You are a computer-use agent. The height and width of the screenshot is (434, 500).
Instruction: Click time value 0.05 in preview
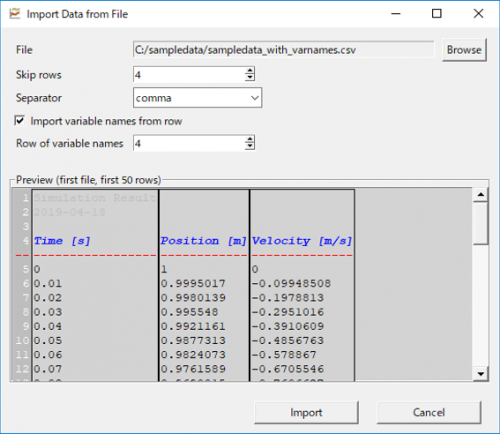pyautogui.click(x=48, y=341)
